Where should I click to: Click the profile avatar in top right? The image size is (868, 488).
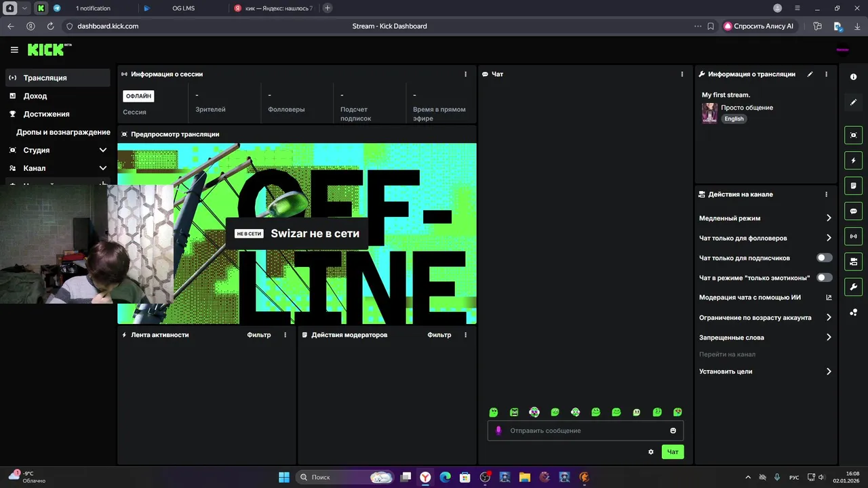click(842, 49)
